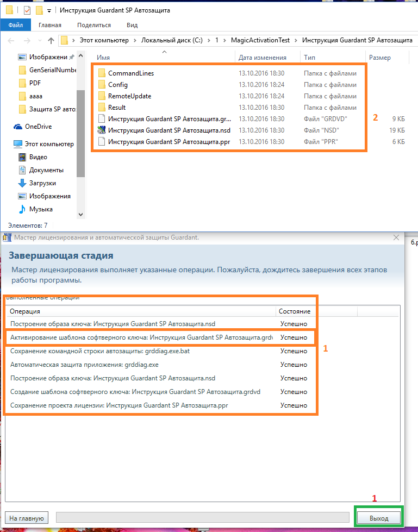
Task: Open the CommandLines folder icon
Action: coord(102,73)
